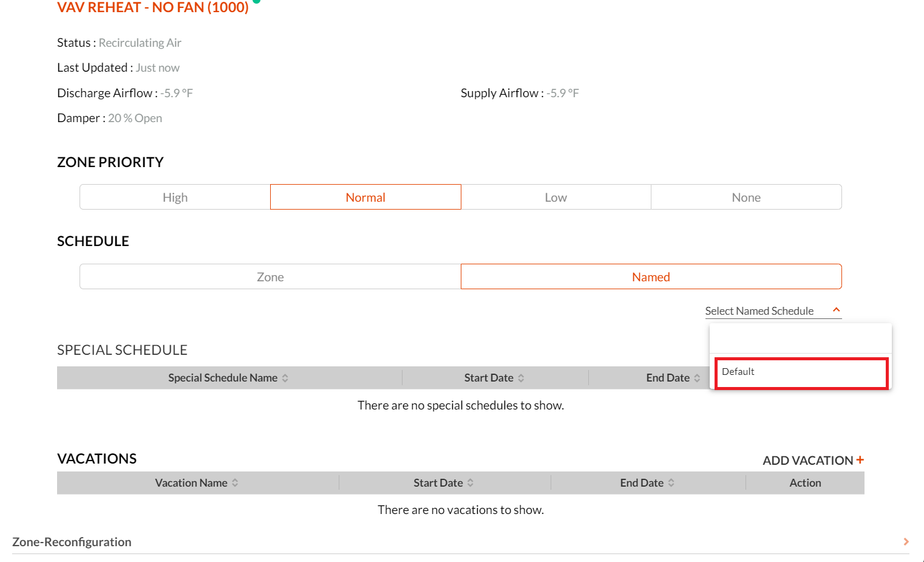924x562 pixels.
Task: Set zone priority to Low
Action: pos(555,197)
